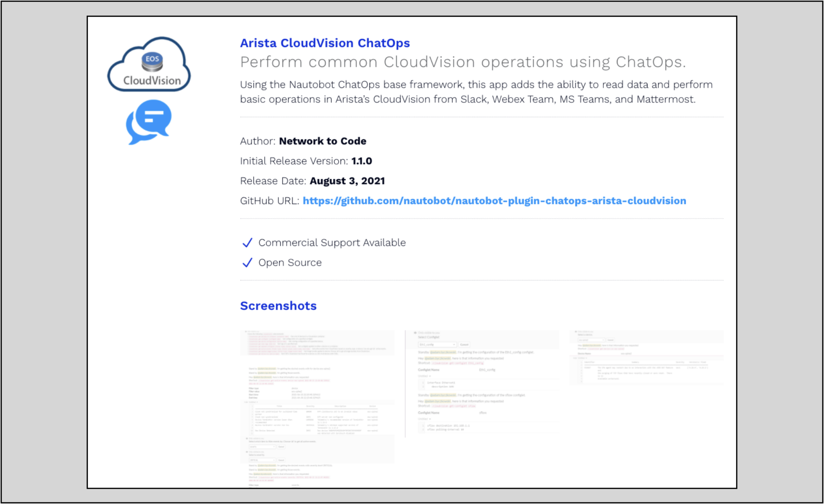Image resolution: width=824 pixels, height=504 pixels.
Task: Click the Screenshots heading
Action: click(x=278, y=306)
